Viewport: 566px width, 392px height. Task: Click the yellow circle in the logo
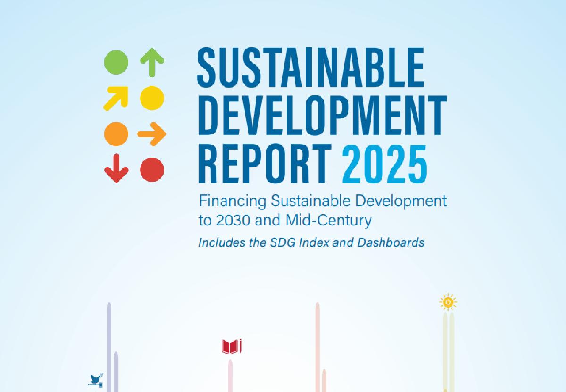152,98
